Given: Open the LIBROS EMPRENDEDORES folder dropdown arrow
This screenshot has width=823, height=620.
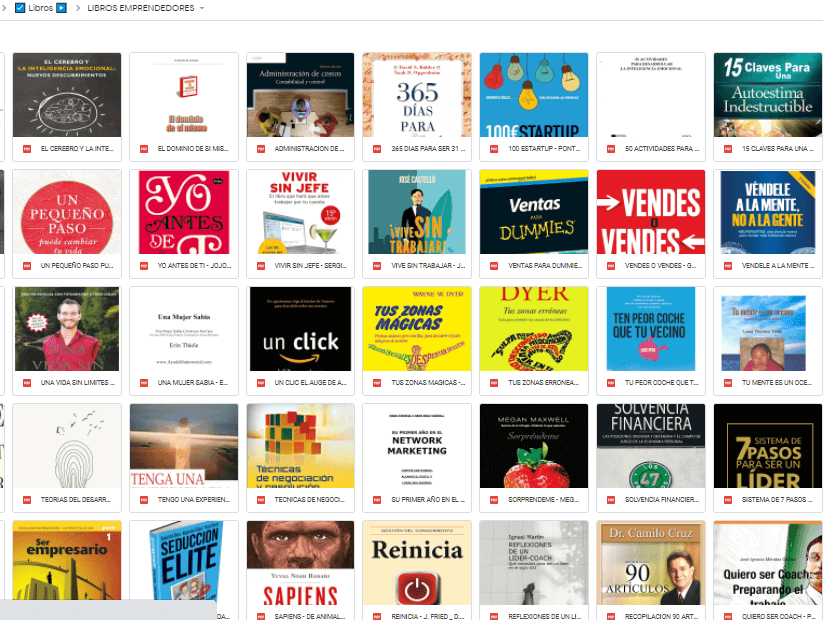Looking at the screenshot, I should pos(202,8).
